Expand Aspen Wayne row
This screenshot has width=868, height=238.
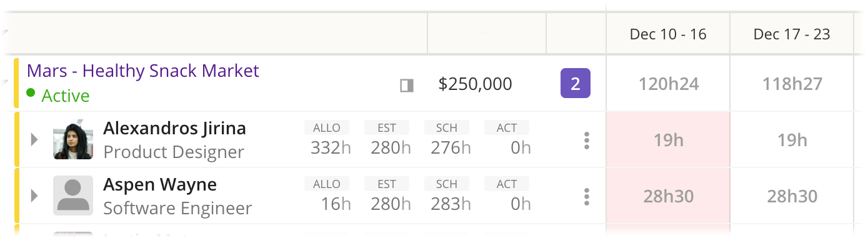tap(35, 196)
